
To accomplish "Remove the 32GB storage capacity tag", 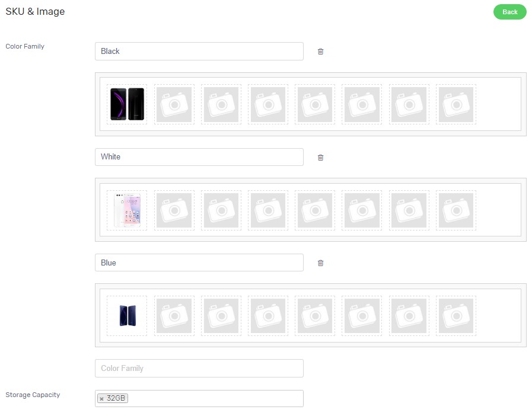I will pyautogui.click(x=101, y=399).
